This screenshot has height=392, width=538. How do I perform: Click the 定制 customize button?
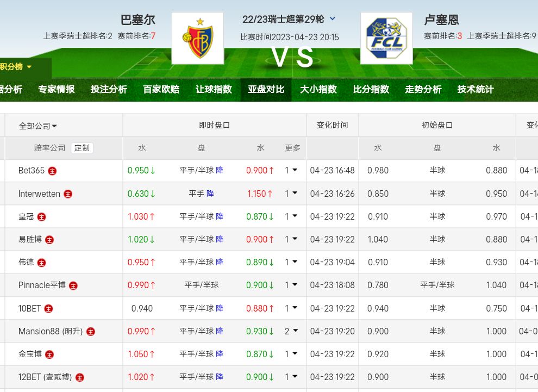tap(82, 148)
